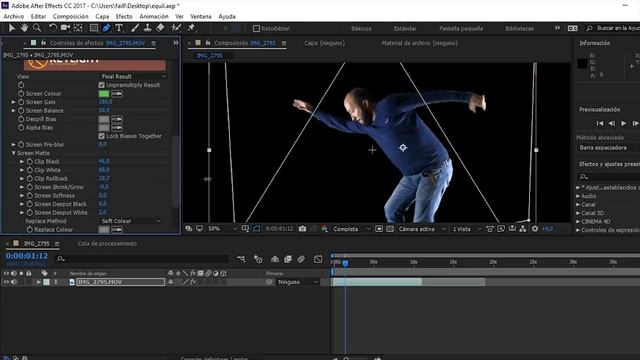Toggle Clip Black stopwatch keyframing
This screenshot has height=360, width=640.
point(30,162)
